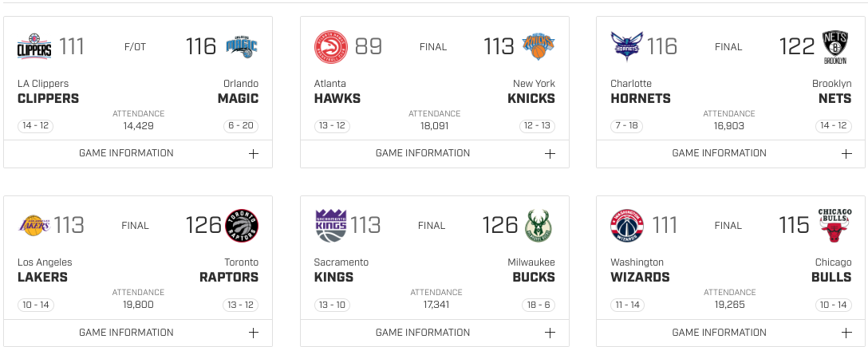Open the LAKERS team name link
The image size is (868, 347).
(42, 278)
